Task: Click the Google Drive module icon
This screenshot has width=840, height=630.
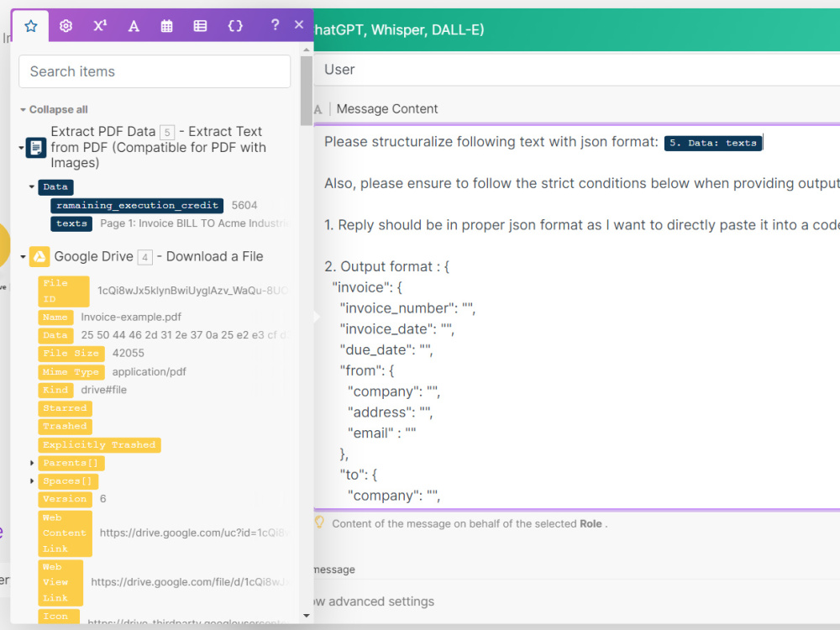Action: pos(39,256)
